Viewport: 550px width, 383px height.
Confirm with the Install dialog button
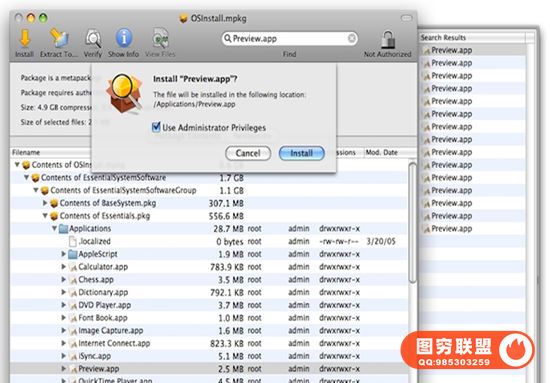click(302, 153)
